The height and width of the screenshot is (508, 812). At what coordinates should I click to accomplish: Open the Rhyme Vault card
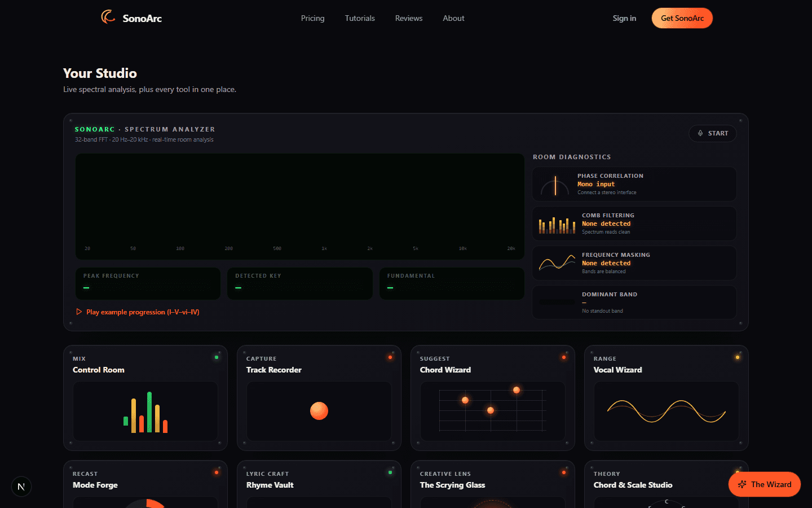coord(319,484)
